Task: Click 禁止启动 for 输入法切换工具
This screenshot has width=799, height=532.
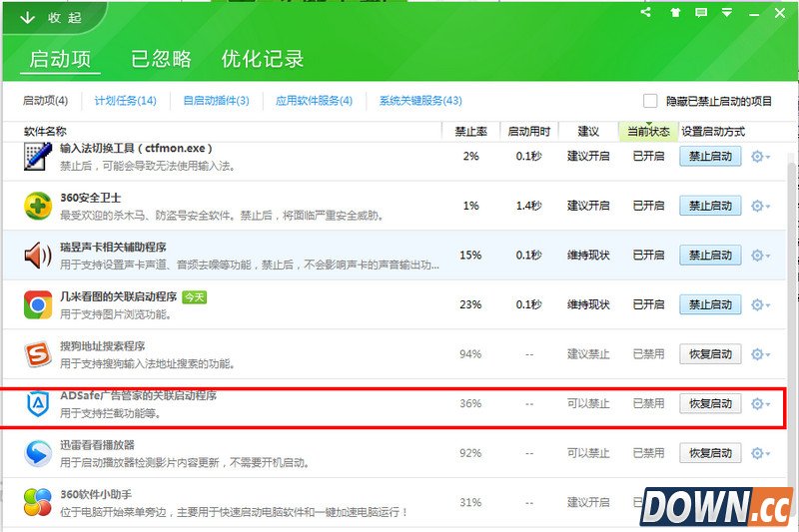Action: [710, 157]
